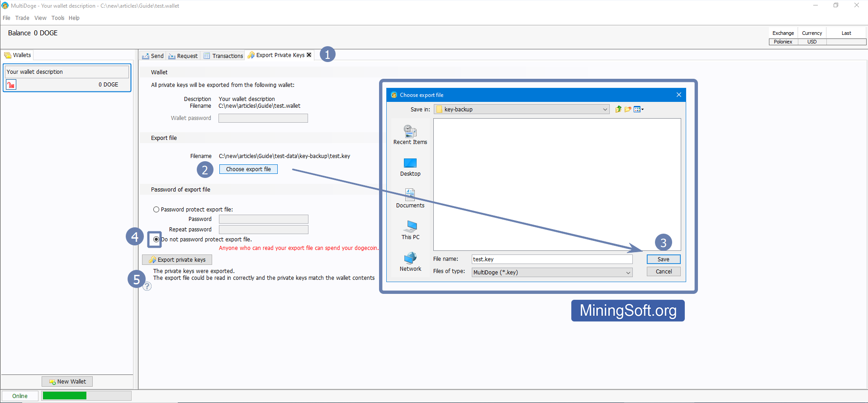The image size is (868, 403).
Task: Open the view menu icon in dialog
Action: (x=639, y=109)
